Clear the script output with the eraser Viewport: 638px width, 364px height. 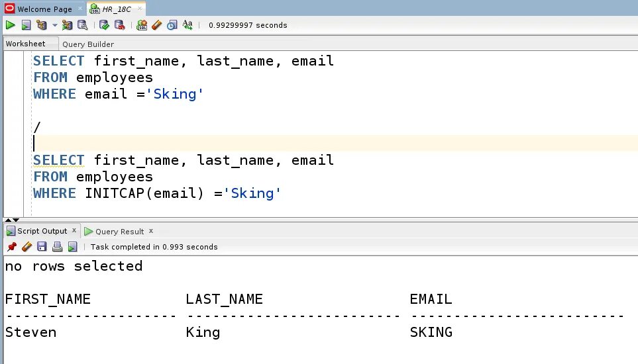coord(27,247)
